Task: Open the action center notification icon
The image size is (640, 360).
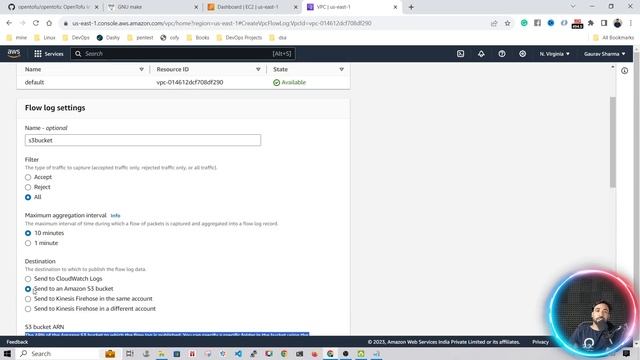Action: [x=626, y=353]
